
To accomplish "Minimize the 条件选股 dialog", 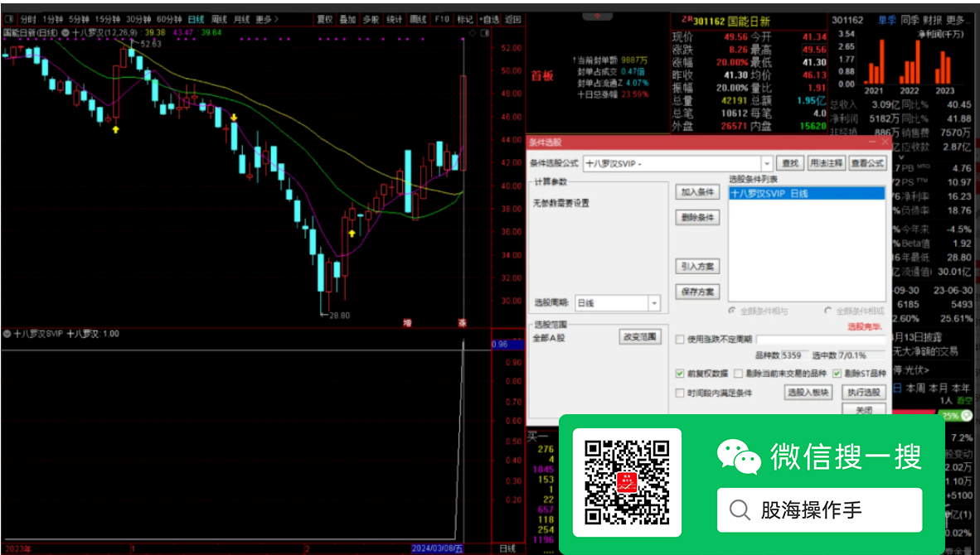I will pos(872,142).
